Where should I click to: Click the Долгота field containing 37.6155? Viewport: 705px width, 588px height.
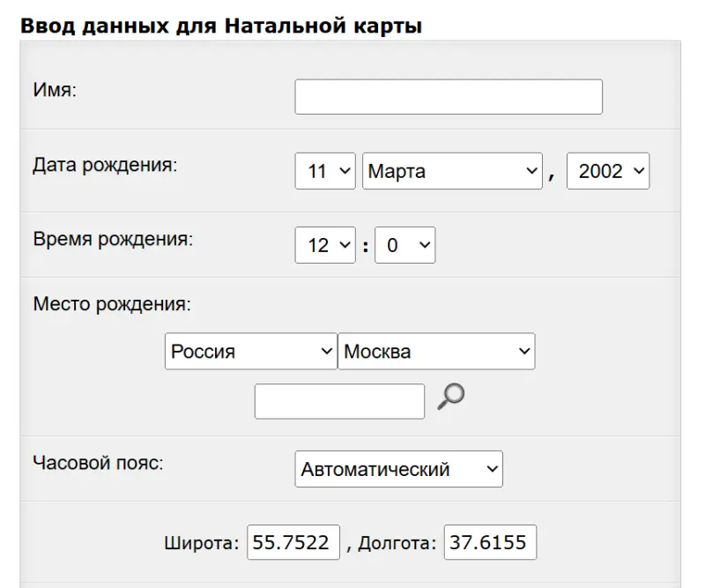point(490,542)
